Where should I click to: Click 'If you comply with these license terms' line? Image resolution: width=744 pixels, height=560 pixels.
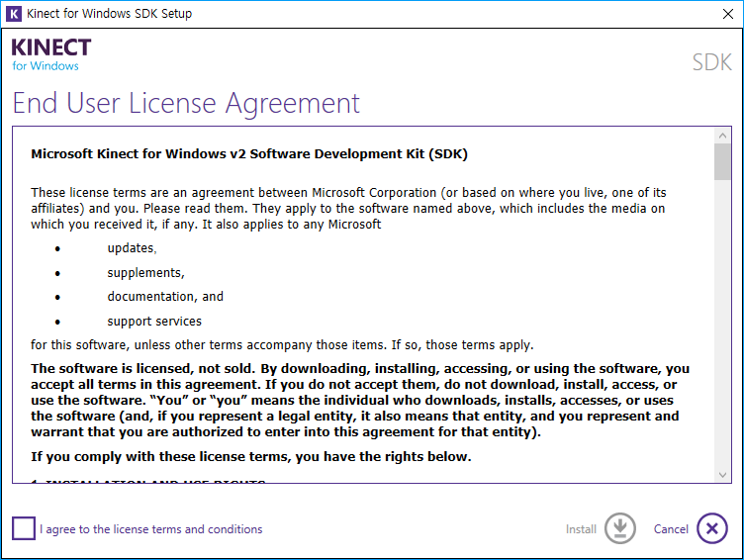coord(251,456)
